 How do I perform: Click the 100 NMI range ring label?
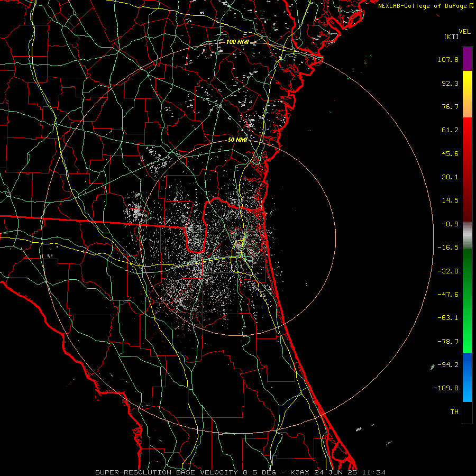tap(237, 42)
